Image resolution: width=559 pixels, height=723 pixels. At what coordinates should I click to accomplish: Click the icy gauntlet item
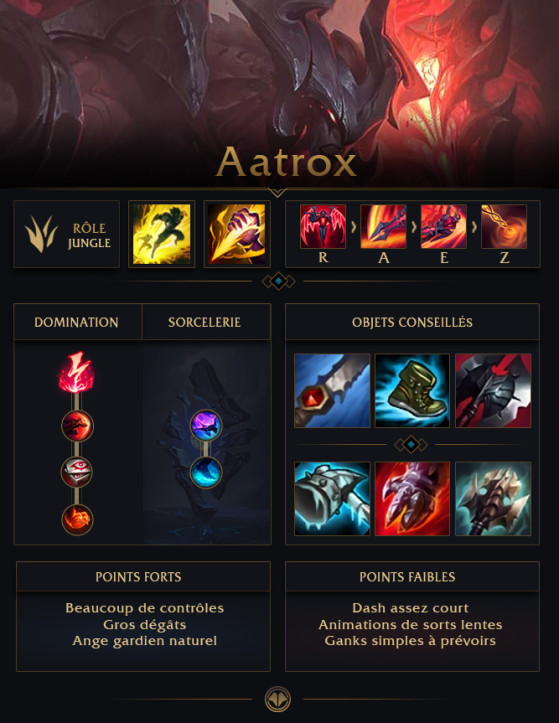(332, 499)
